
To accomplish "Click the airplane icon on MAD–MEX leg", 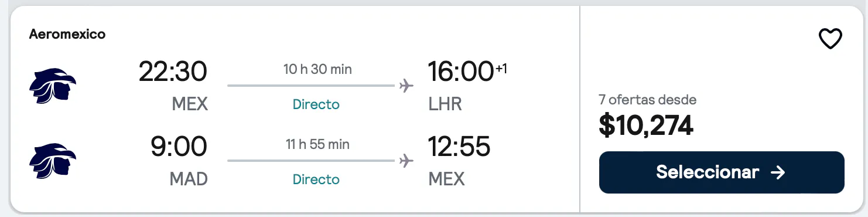I will (x=406, y=161).
